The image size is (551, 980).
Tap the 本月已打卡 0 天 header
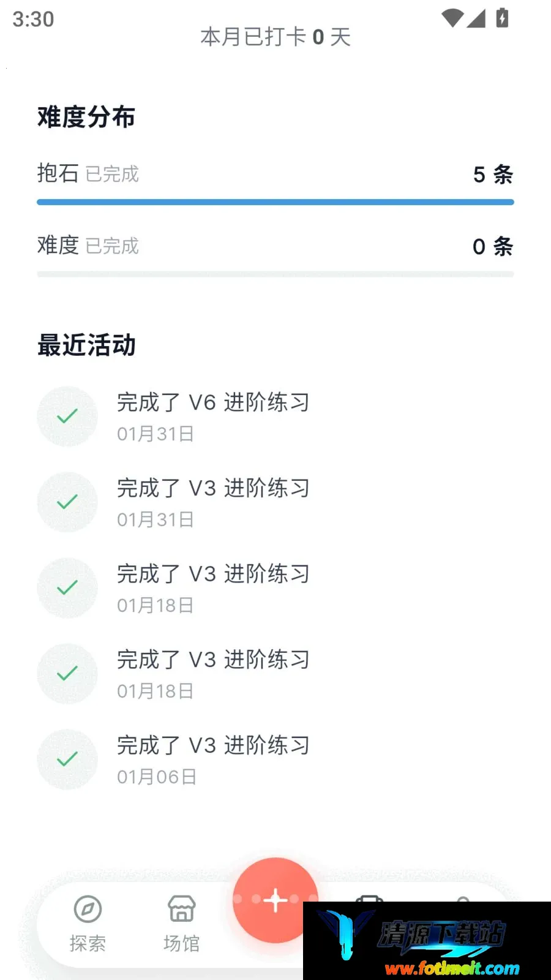coord(275,37)
